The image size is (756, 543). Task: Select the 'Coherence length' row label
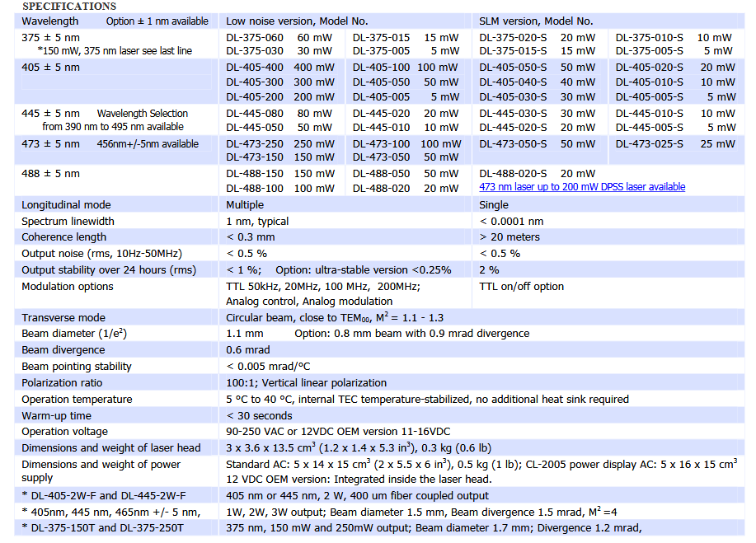click(x=64, y=237)
